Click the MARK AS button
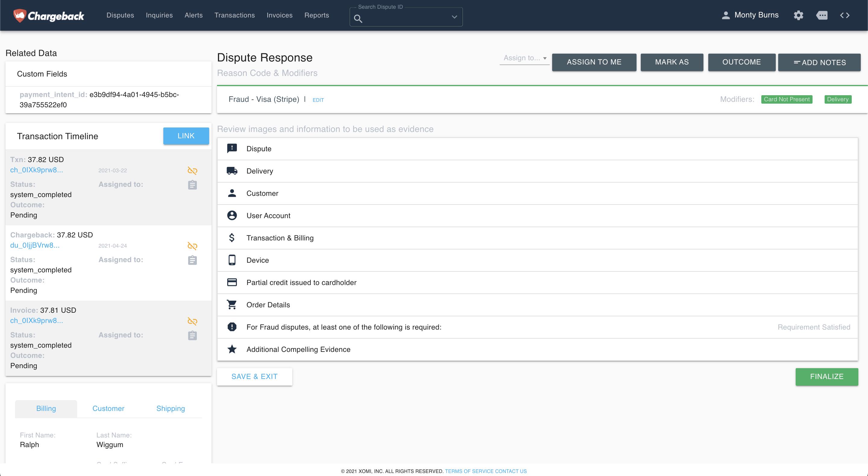 (x=672, y=62)
